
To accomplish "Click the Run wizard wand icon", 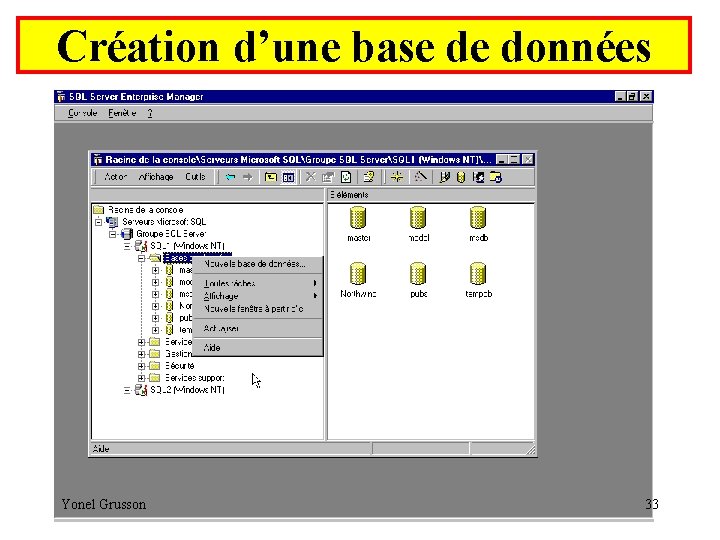I will pyautogui.click(x=420, y=177).
